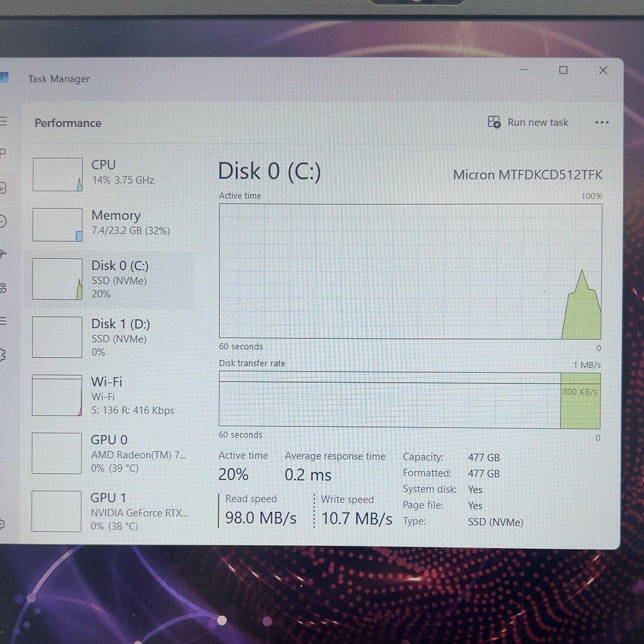Select GPU 0 AMD Radeon entry
Image resolution: width=644 pixels, height=644 pixels.
coord(109,453)
